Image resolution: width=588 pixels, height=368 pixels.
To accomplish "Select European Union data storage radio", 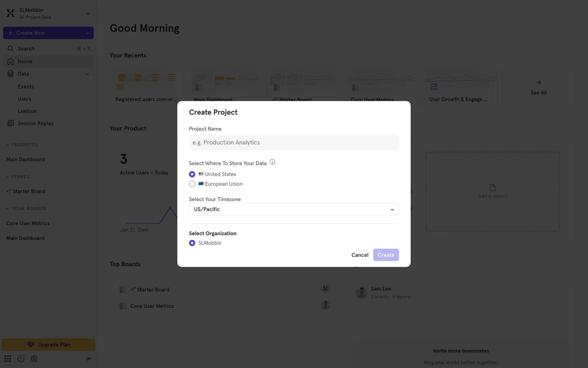I will click(192, 184).
